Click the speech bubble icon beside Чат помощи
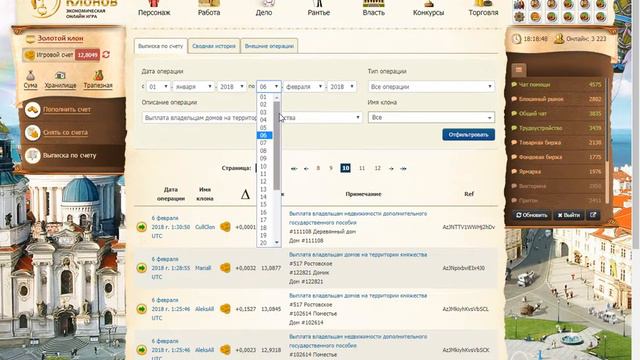 (514, 85)
